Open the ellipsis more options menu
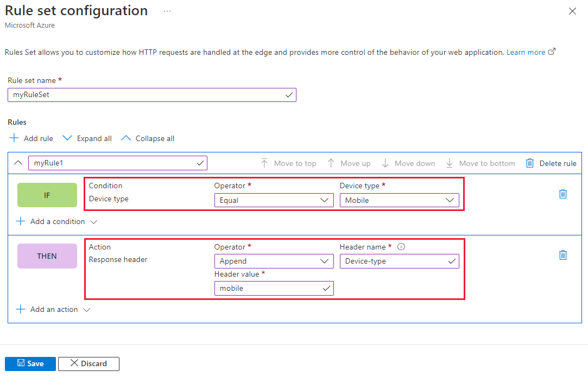Viewport: 588px width, 377px height. (x=167, y=11)
